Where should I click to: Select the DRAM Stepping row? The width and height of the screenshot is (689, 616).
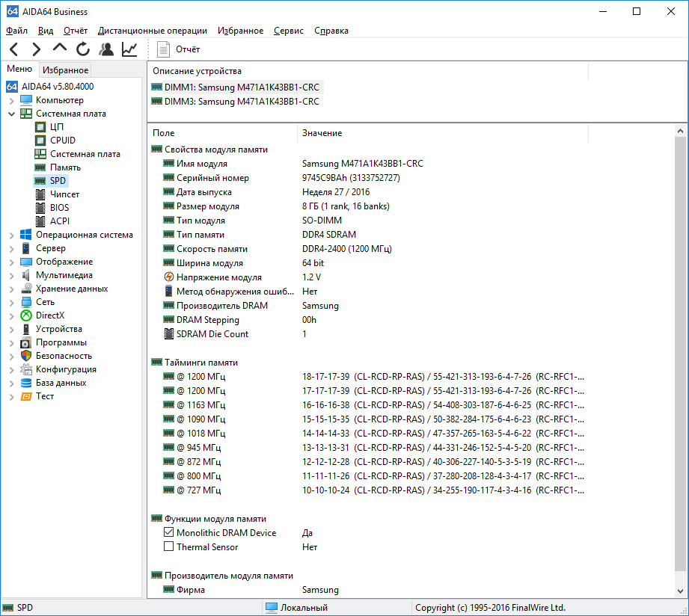368,320
